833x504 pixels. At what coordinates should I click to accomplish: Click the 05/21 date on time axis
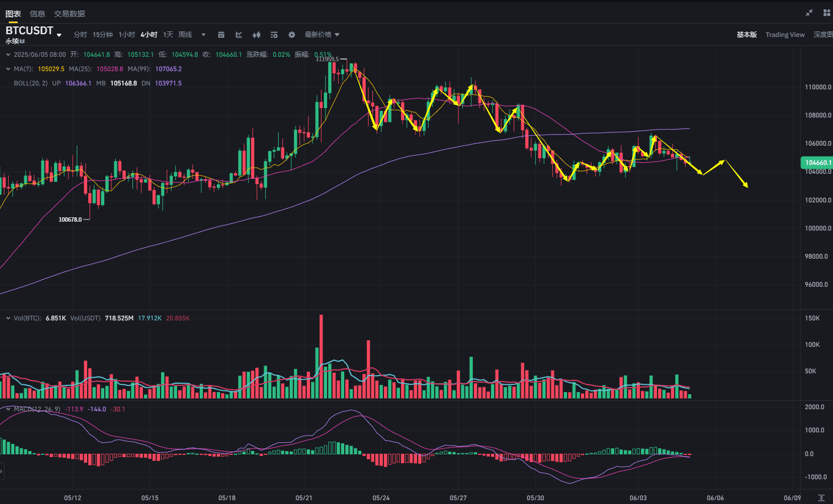click(x=304, y=498)
